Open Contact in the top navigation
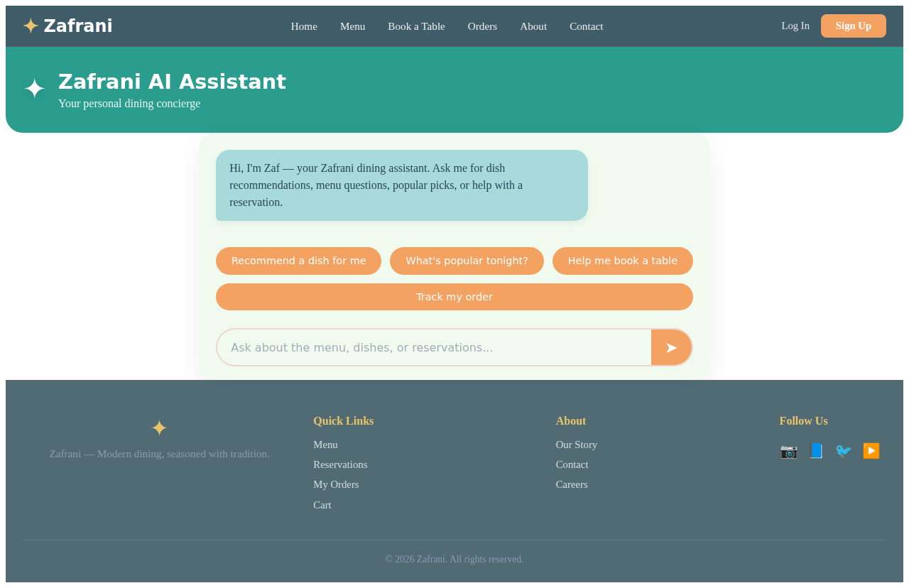This screenshot has height=588, width=909. (586, 26)
